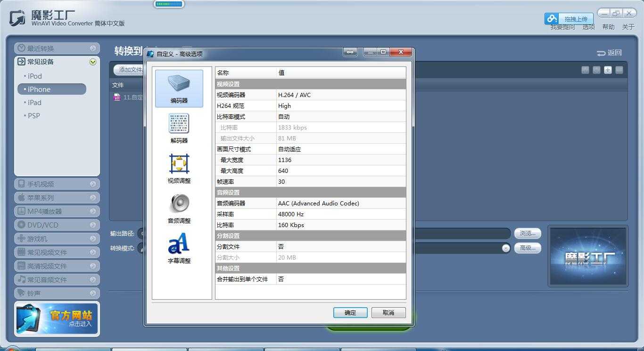Click the 魔影工厂 preview thumbnail
Viewport: 644px width, 351px height.
point(588,256)
